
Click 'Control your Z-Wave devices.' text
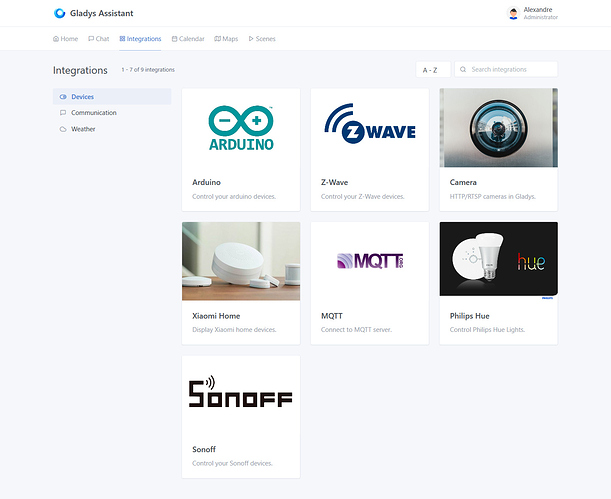(362, 197)
